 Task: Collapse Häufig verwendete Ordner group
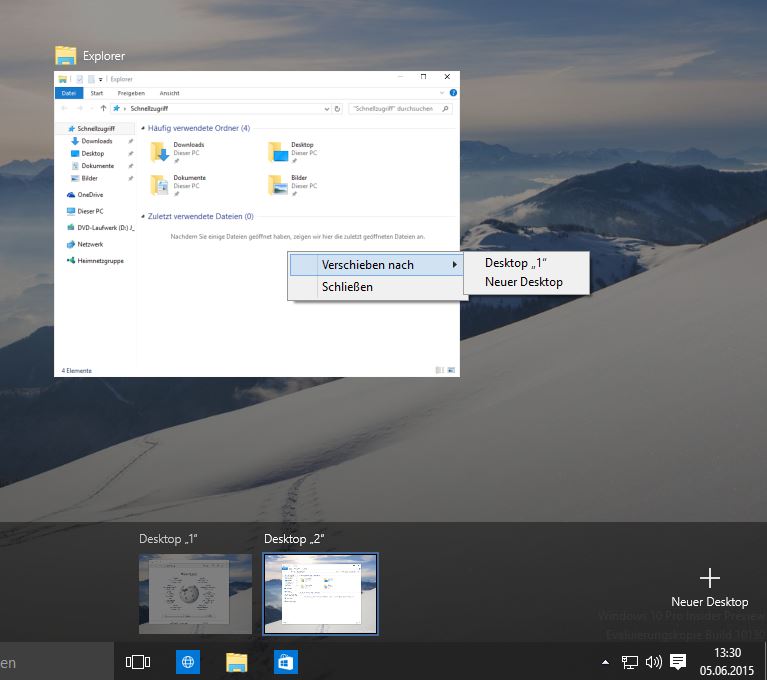(143, 128)
